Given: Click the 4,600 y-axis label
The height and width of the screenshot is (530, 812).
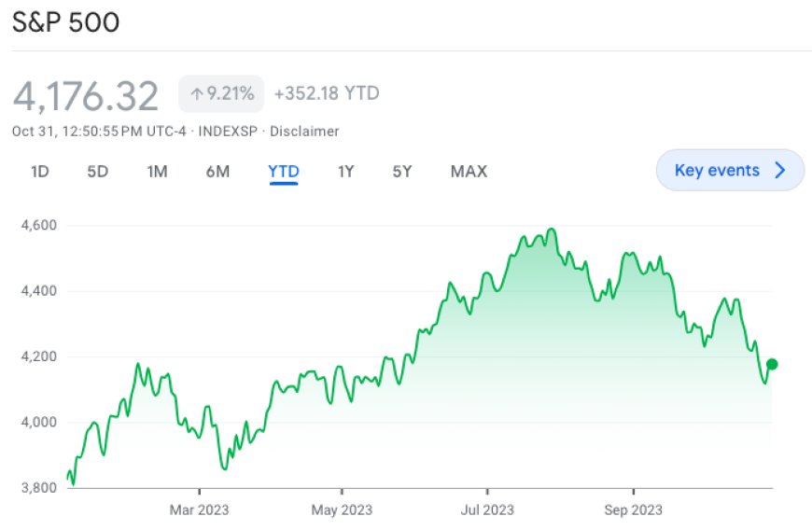Looking at the screenshot, I should coord(39,226).
